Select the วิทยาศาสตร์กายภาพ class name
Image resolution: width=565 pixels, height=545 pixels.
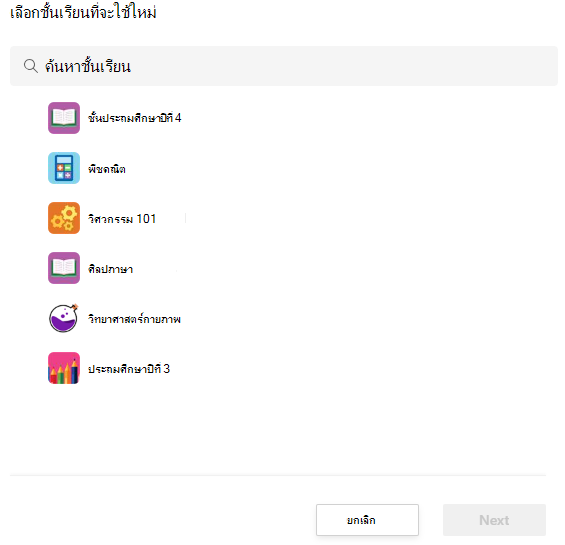tap(134, 318)
